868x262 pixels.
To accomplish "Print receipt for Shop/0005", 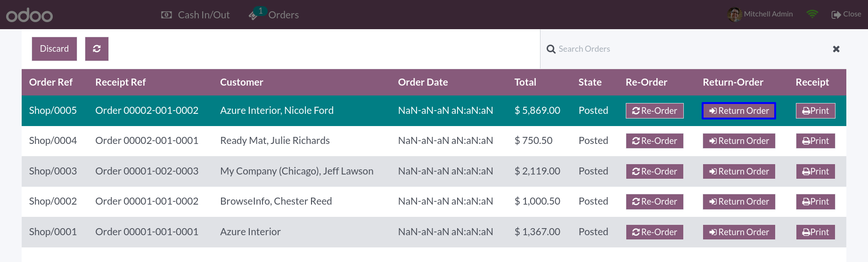I will coord(816,111).
